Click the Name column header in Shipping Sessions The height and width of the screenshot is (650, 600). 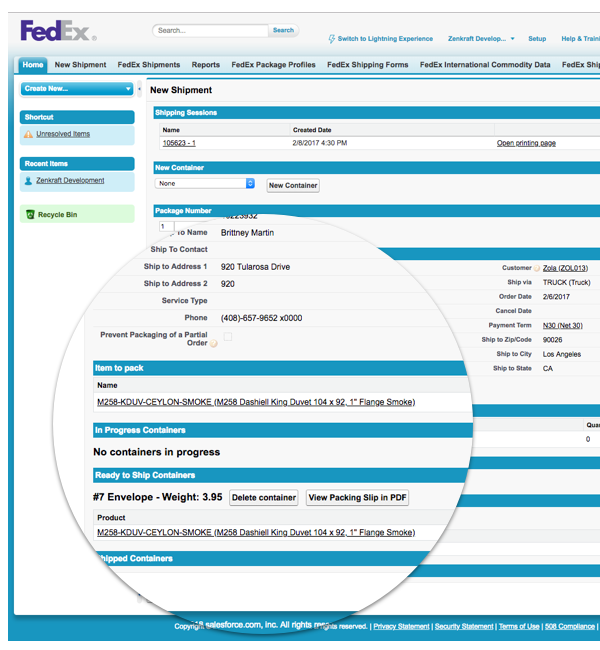[x=171, y=130]
